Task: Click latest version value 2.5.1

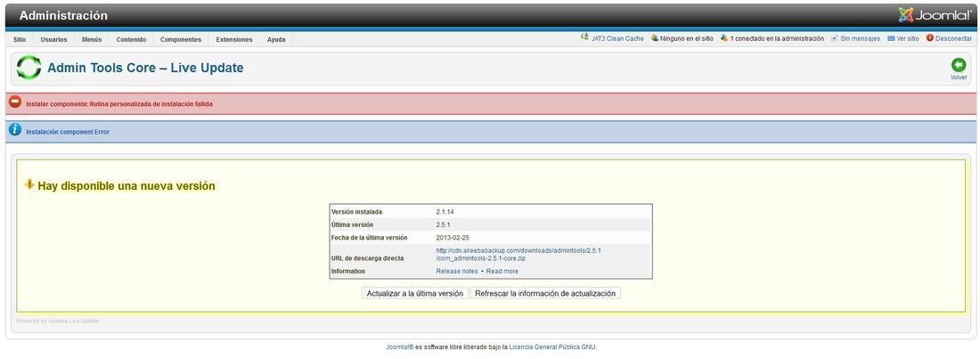Action: [443, 224]
